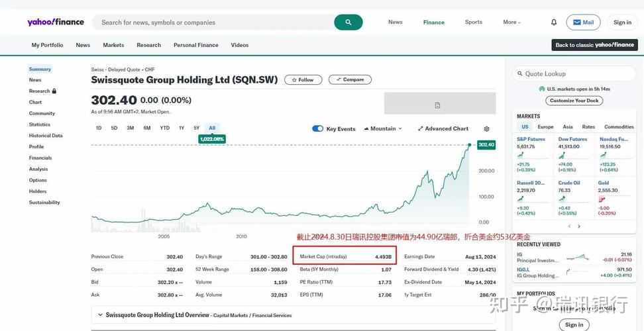Go to previous markets carousel page
Viewport: 644px width, 331px height.
tap(569, 226)
